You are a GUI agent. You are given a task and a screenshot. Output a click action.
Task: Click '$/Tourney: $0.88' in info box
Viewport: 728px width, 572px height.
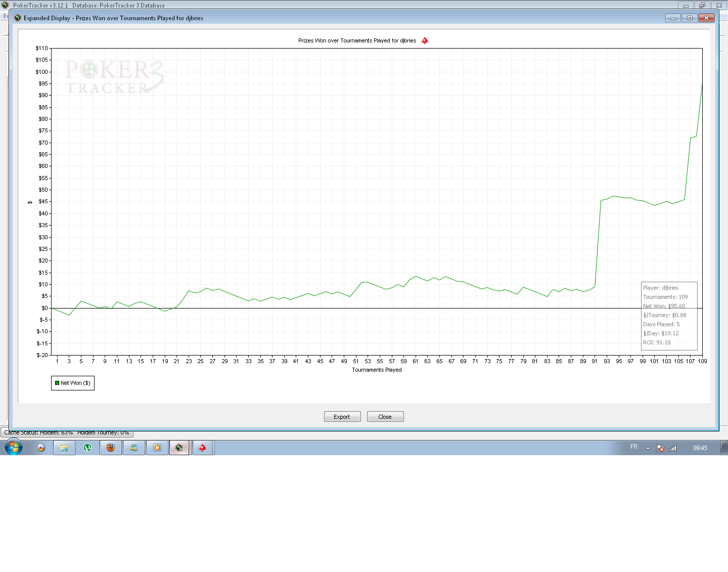point(665,315)
